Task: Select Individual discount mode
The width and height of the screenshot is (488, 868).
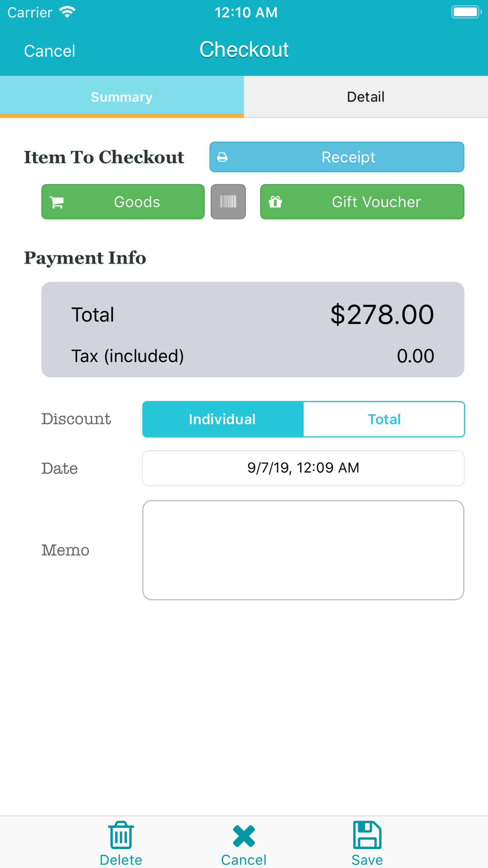Action: (x=223, y=419)
